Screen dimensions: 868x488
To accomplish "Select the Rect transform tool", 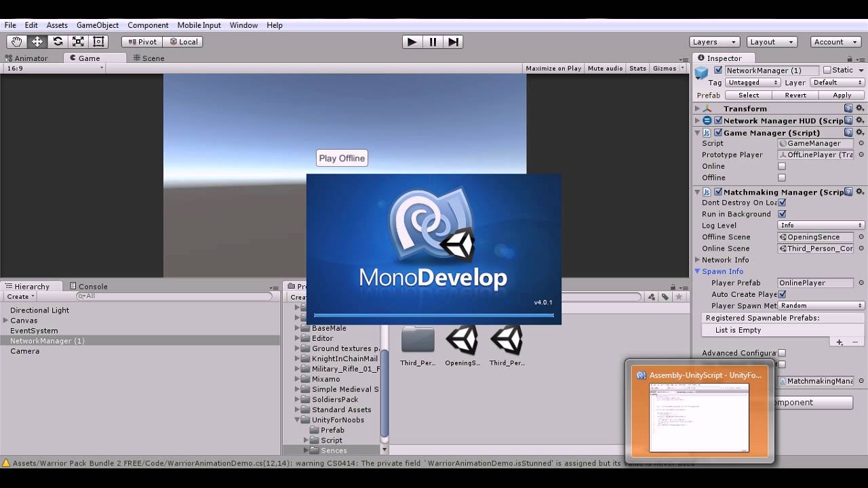I will 98,41.
